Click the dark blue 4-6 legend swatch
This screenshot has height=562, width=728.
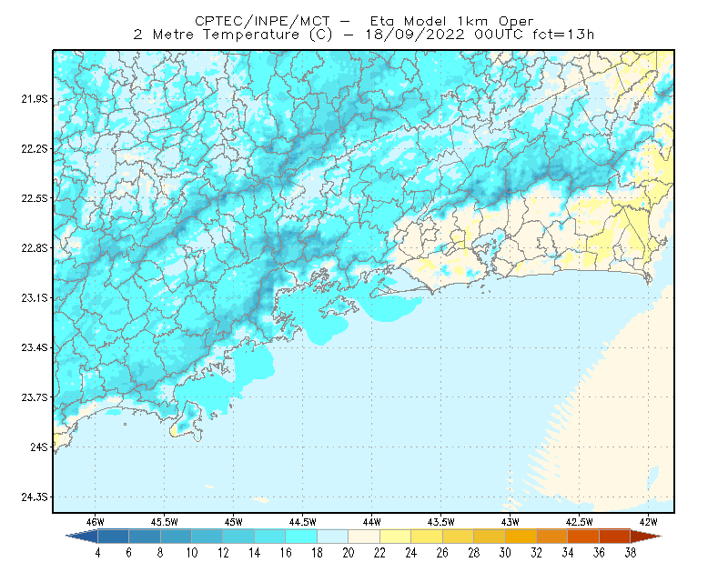(113, 537)
